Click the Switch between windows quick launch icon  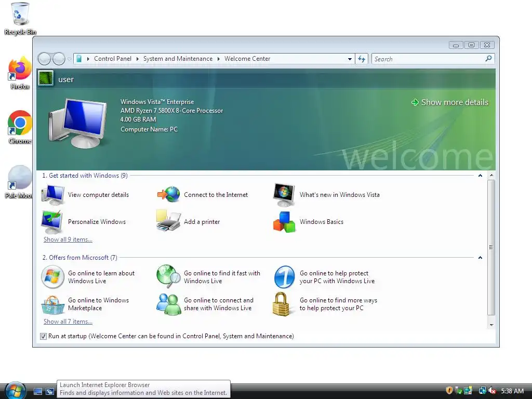click(50, 391)
